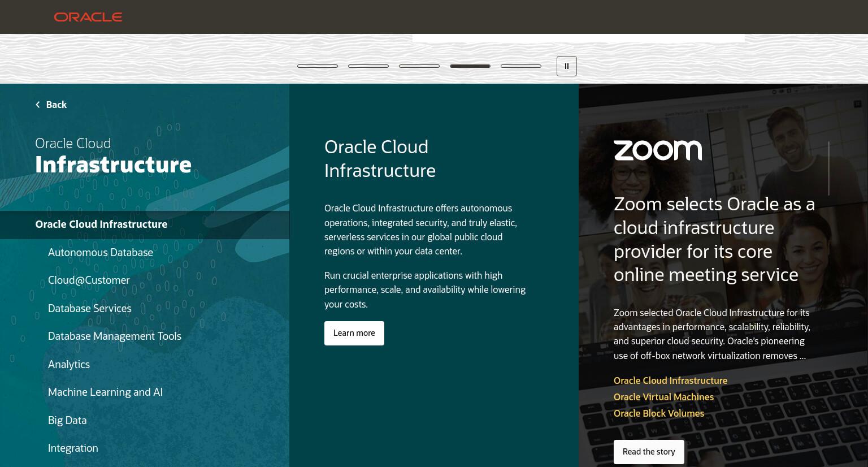Open Autonomous Database menu item
Image resolution: width=868 pixels, height=467 pixels.
pos(101,253)
